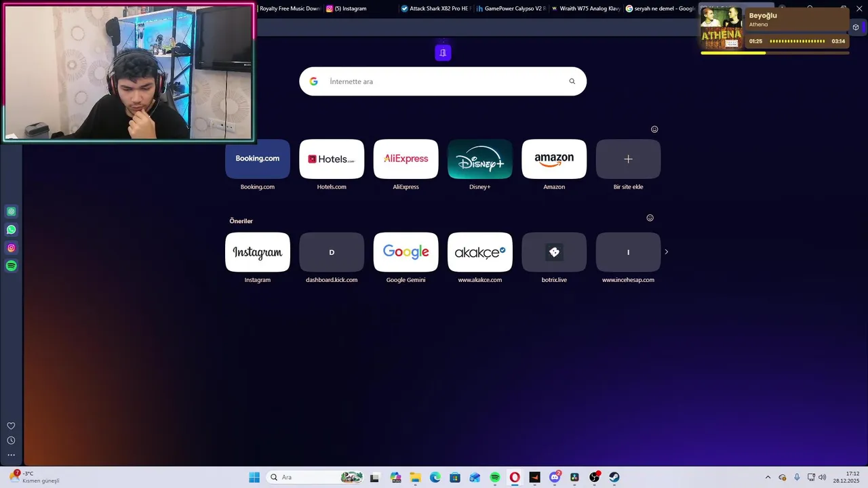The width and height of the screenshot is (868, 488).
Task: Click the volume icon in system tray
Action: (823, 478)
